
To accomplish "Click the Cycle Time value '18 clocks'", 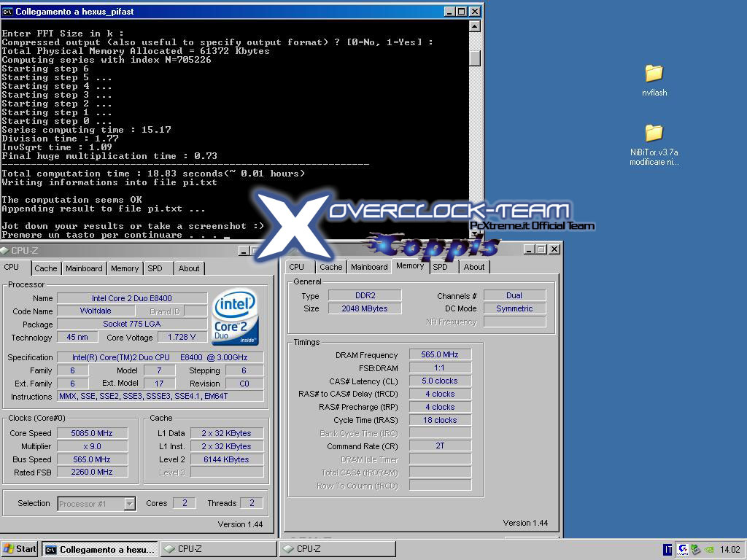I will point(440,420).
